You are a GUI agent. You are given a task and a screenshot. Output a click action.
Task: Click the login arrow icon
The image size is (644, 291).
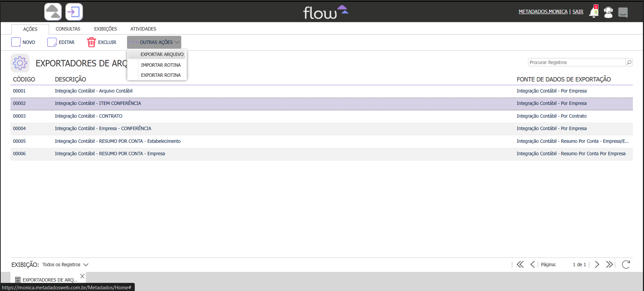point(74,12)
